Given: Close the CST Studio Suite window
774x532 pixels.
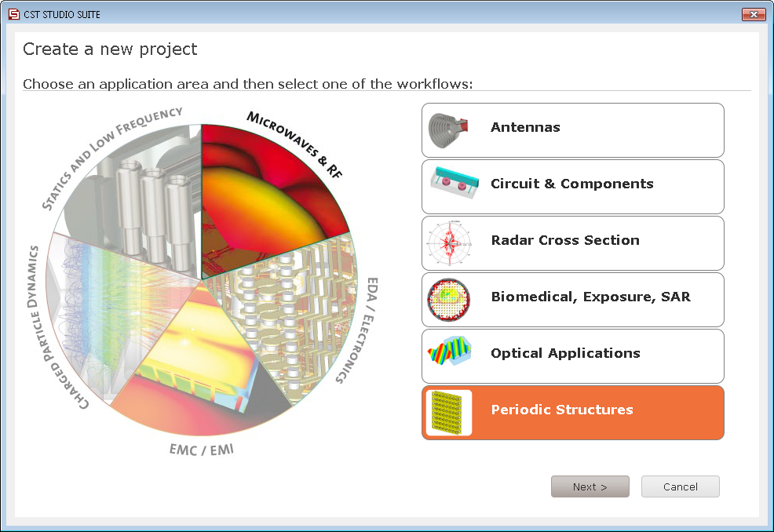Looking at the screenshot, I should (754, 14).
